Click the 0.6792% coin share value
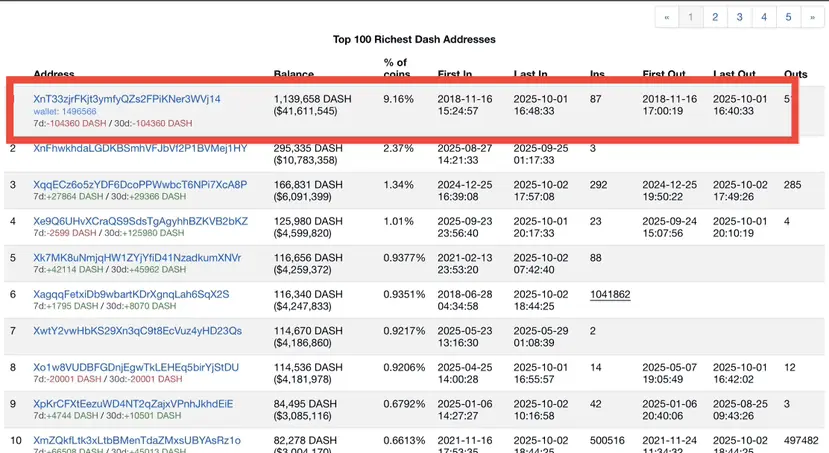The width and height of the screenshot is (829, 453). [x=404, y=403]
